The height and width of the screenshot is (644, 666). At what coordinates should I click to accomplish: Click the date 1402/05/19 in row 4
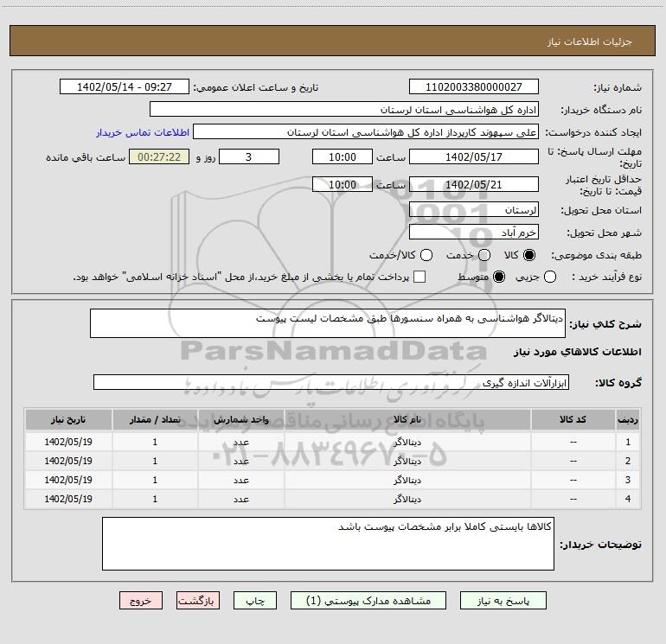tap(68, 499)
